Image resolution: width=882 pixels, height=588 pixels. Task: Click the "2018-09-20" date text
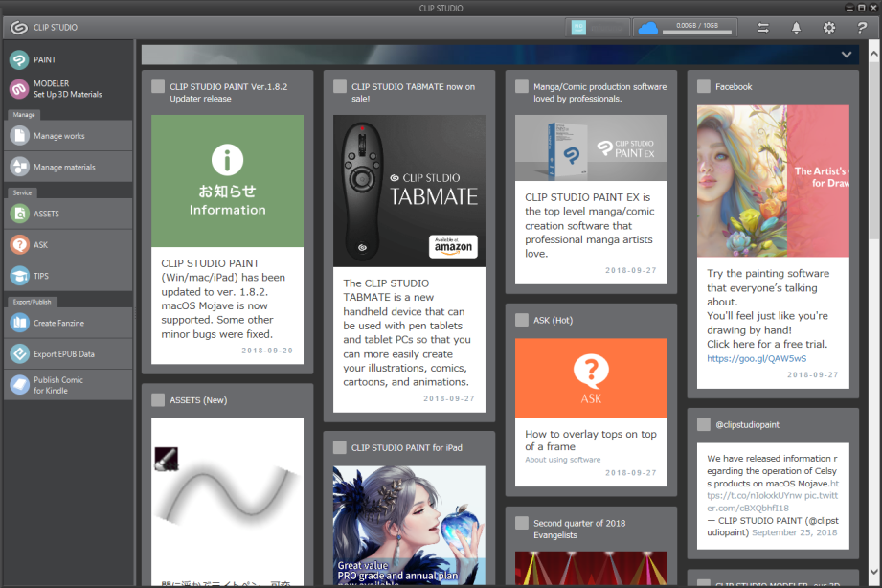267,351
